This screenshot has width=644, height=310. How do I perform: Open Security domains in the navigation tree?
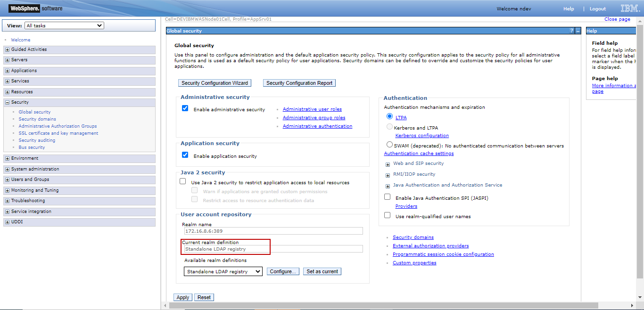point(37,119)
